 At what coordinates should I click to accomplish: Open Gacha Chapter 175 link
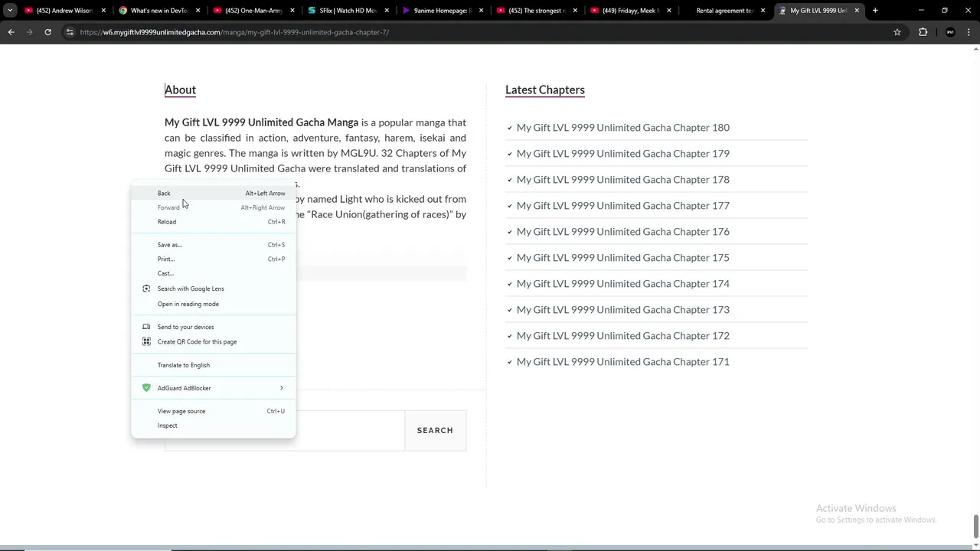click(623, 258)
